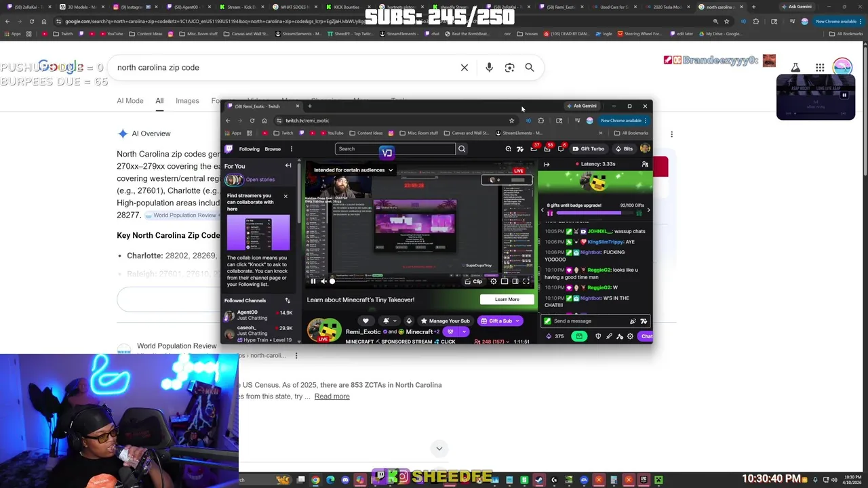Image resolution: width=868 pixels, height=488 pixels.
Task: Open mod shield icon in chat
Action: tap(598, 336)
